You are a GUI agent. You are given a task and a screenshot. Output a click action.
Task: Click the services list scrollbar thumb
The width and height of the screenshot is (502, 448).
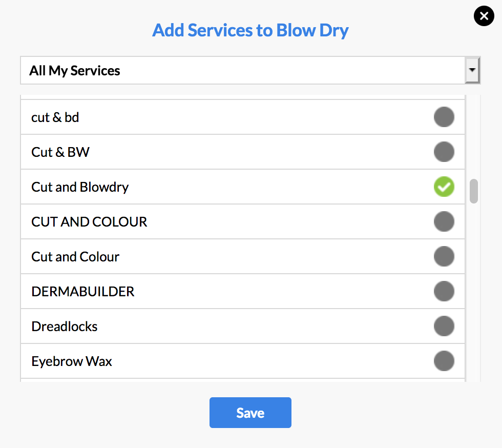pyautogui.click(x=473, y=191)
